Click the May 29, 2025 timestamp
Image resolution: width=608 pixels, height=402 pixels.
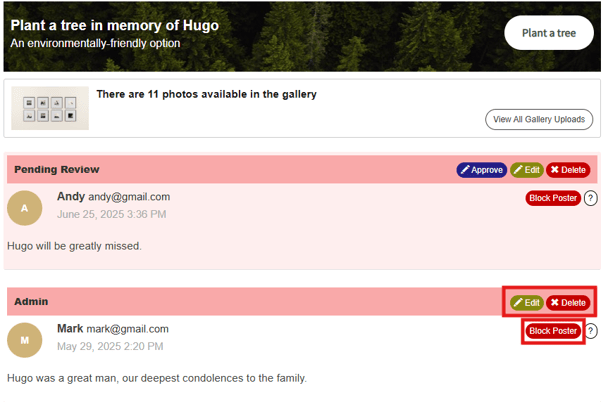pos(111,347)
